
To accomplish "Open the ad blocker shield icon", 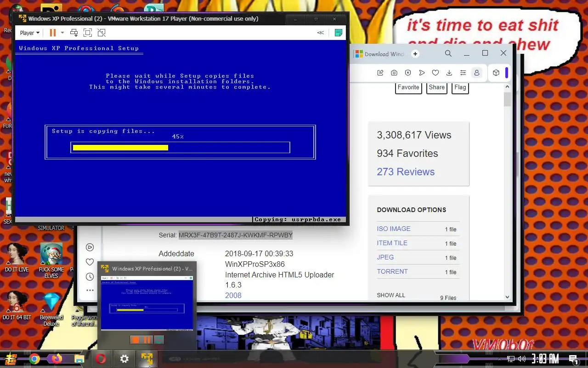I will click(x=408, y=73).
